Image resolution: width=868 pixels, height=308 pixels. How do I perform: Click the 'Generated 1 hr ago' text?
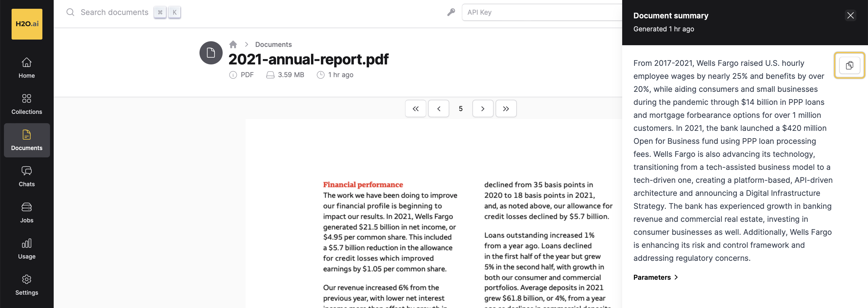[663, 29]
